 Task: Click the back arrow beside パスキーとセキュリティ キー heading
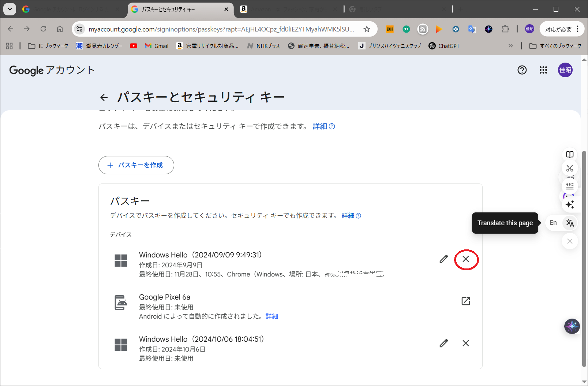click(x=104, y=97)
